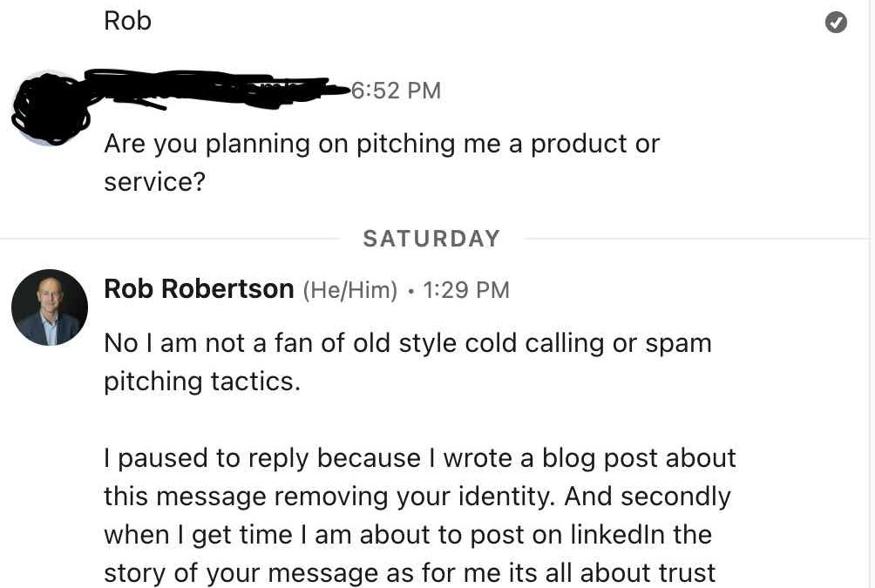The image size is (875, 588).
Task: Click the "Rob" text at the top
Action: tap(127, 21)
